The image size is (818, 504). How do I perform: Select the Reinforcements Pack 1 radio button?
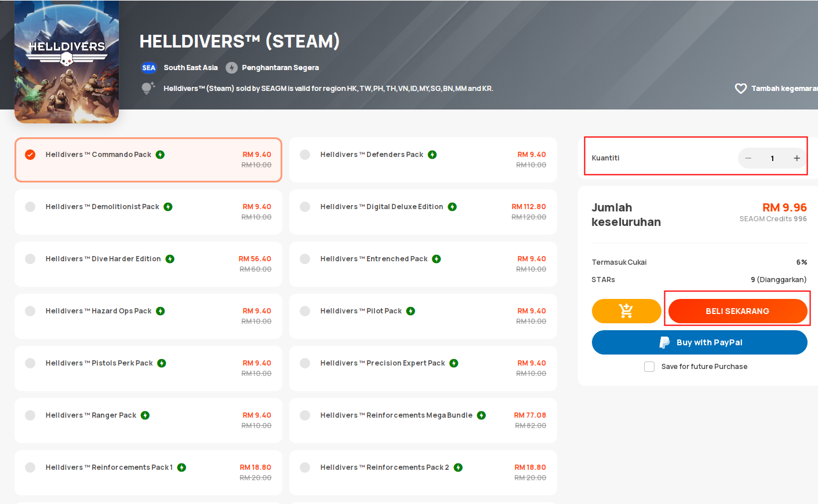30,468
